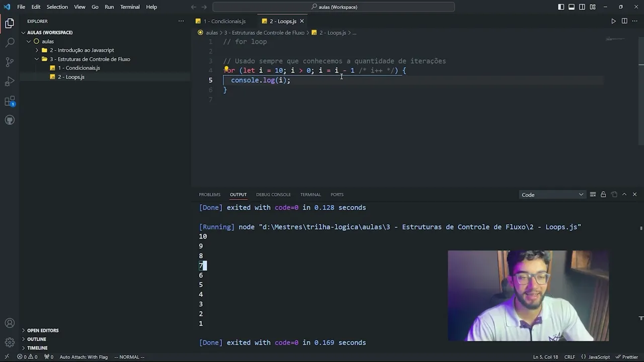Image resolution: width=644 pixels, height=362 pixels.
Task: Click the Run Code play button
Action: (x=613, y=21)
